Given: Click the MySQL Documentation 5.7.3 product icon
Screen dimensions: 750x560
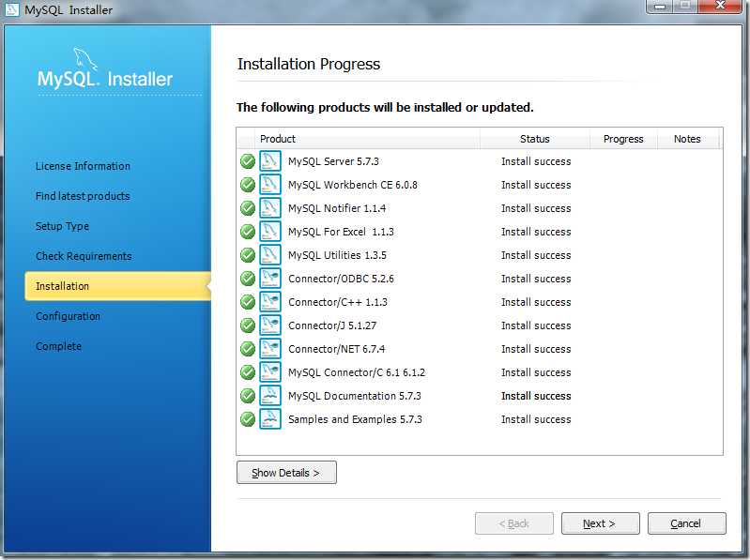Looking at the screenshot, I should coord(269,395).
